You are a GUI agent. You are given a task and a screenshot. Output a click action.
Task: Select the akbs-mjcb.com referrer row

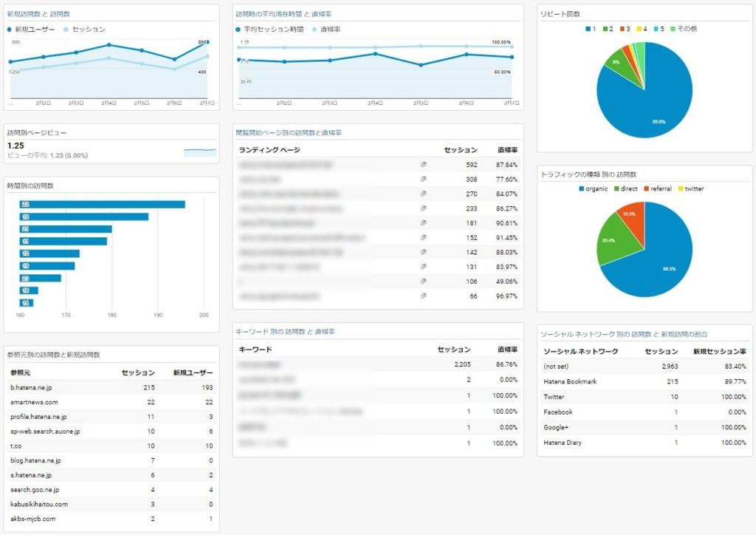(x=111, y=519)
